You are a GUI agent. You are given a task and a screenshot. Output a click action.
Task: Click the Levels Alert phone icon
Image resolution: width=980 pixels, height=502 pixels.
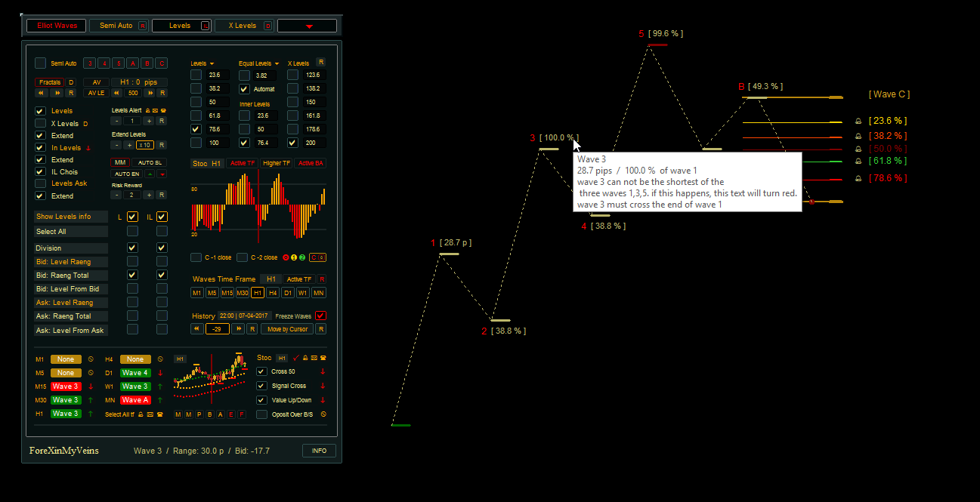(x=162, y=110)
